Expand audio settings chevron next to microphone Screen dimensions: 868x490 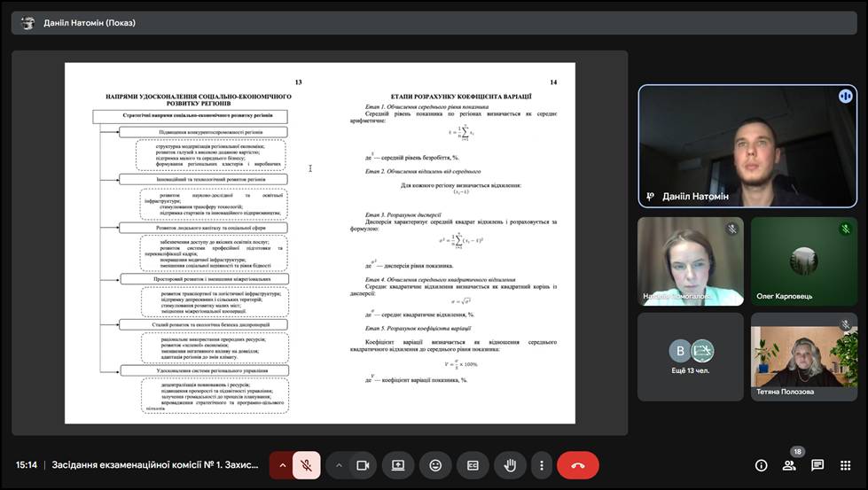283,465
